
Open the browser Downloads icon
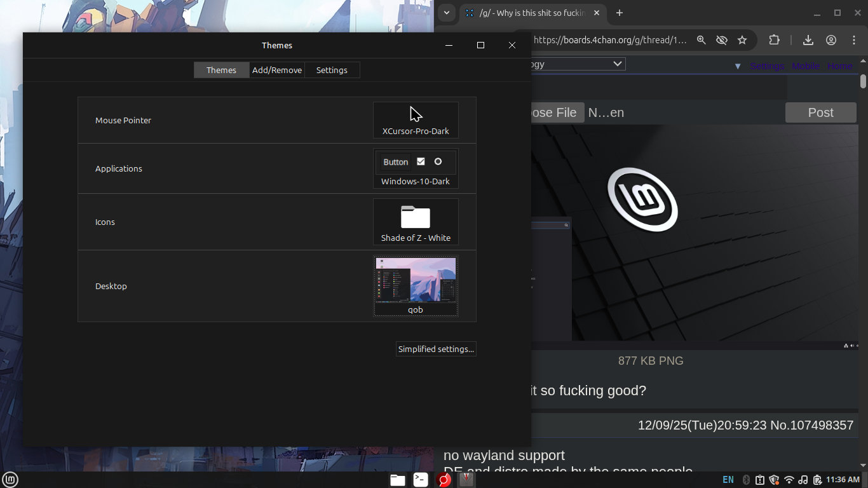(x=808, y=40)
